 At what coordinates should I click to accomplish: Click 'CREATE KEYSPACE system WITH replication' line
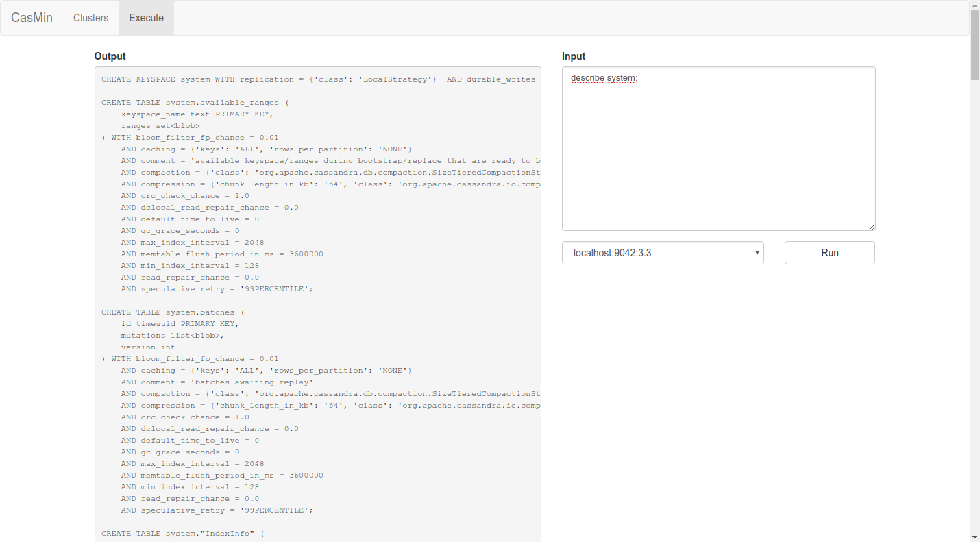[319, 79]
